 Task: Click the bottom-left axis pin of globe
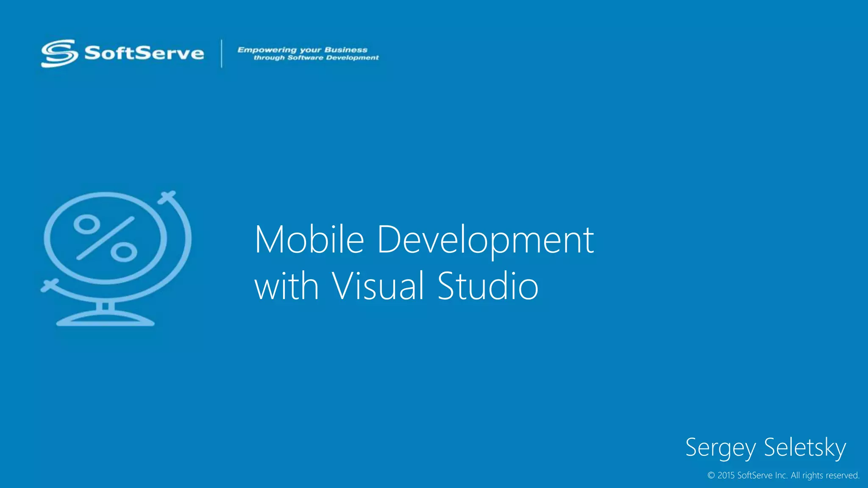click(50, 286)
